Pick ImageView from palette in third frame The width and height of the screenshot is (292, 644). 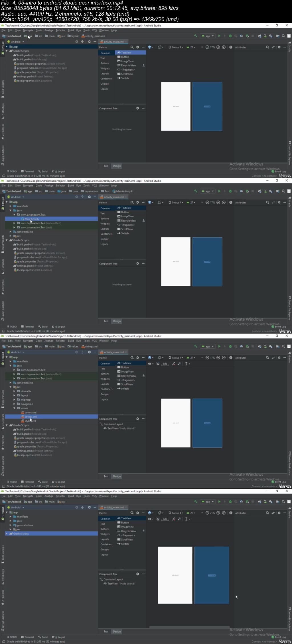(x=125, y=371)
